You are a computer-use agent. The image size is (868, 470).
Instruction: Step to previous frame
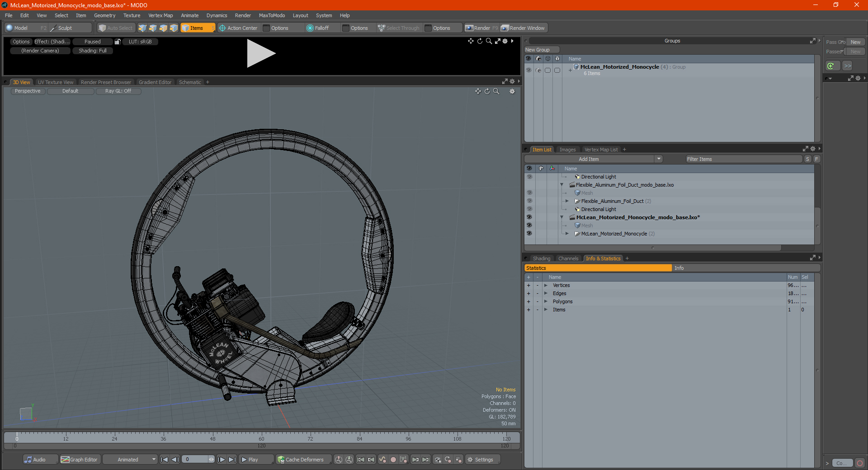tap(175, 460)
